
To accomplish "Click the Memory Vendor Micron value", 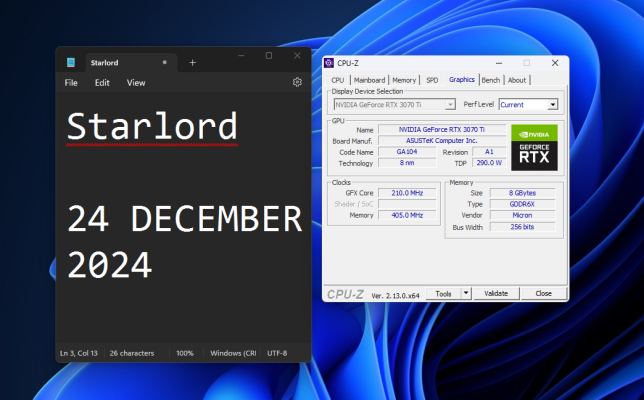I will coord(522,215).
